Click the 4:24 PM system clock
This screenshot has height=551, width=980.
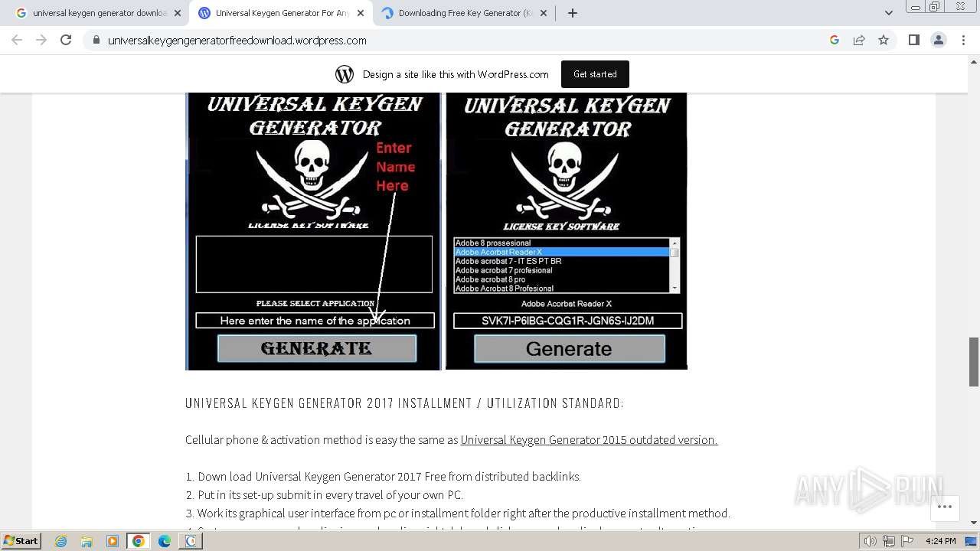click(940, 541)
